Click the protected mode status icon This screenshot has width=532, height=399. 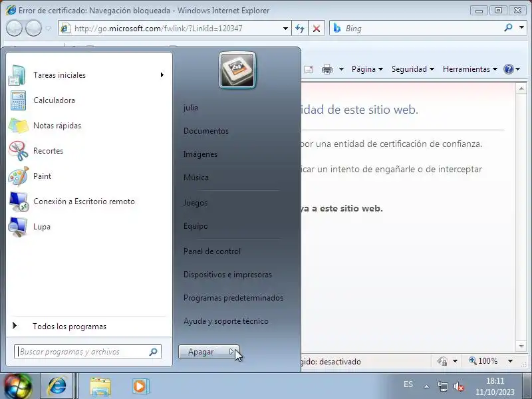click(x=442, y=361)
